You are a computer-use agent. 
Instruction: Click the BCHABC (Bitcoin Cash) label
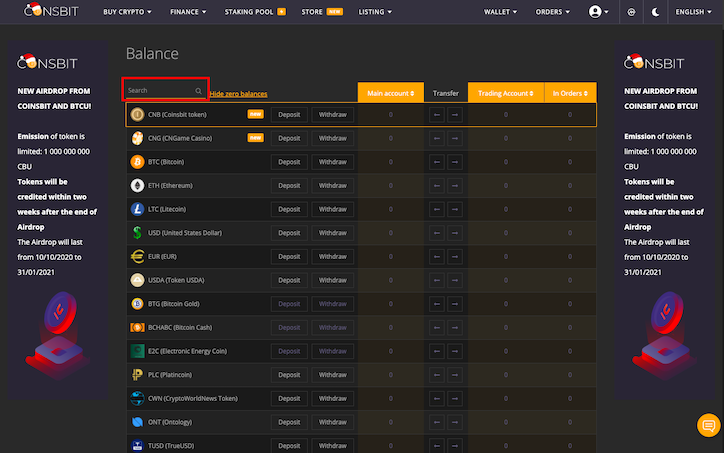click(180, 327)
